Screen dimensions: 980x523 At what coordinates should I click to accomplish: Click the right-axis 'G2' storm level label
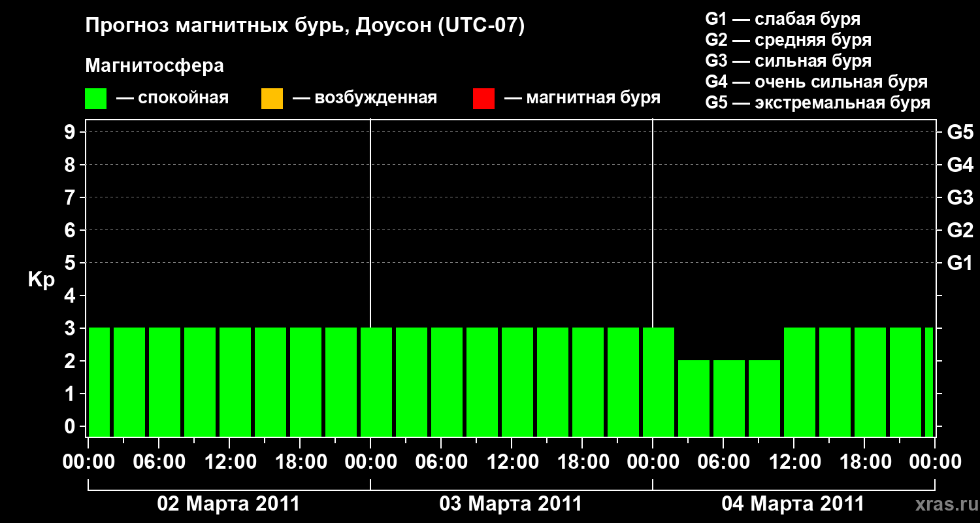pyautogui.click(x=960, y=230)
